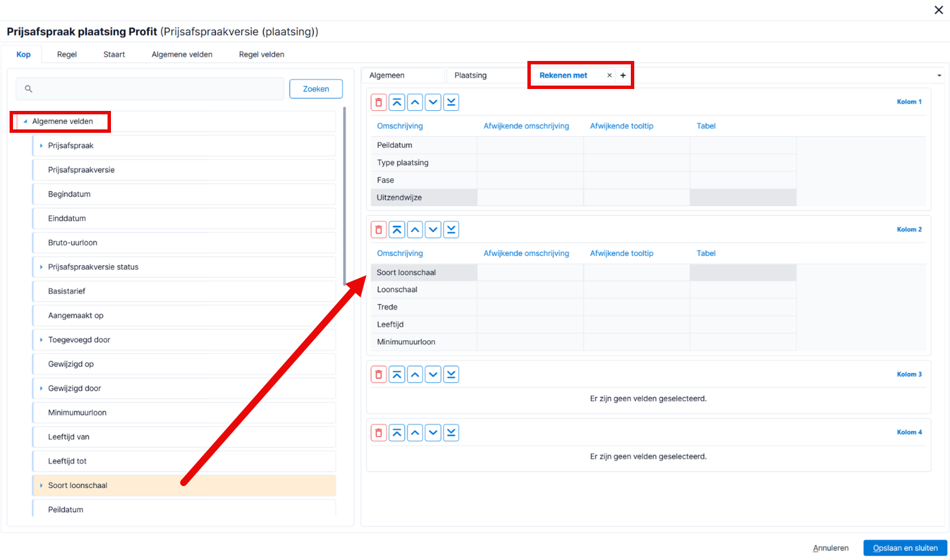The height and width of the screenshot is (560, 950).
Task: Move field up in Kolom 2
Action: pos(415,230)
